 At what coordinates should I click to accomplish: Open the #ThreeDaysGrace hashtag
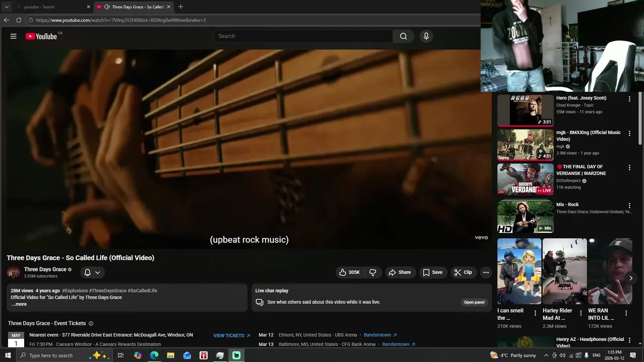point(108,291)
